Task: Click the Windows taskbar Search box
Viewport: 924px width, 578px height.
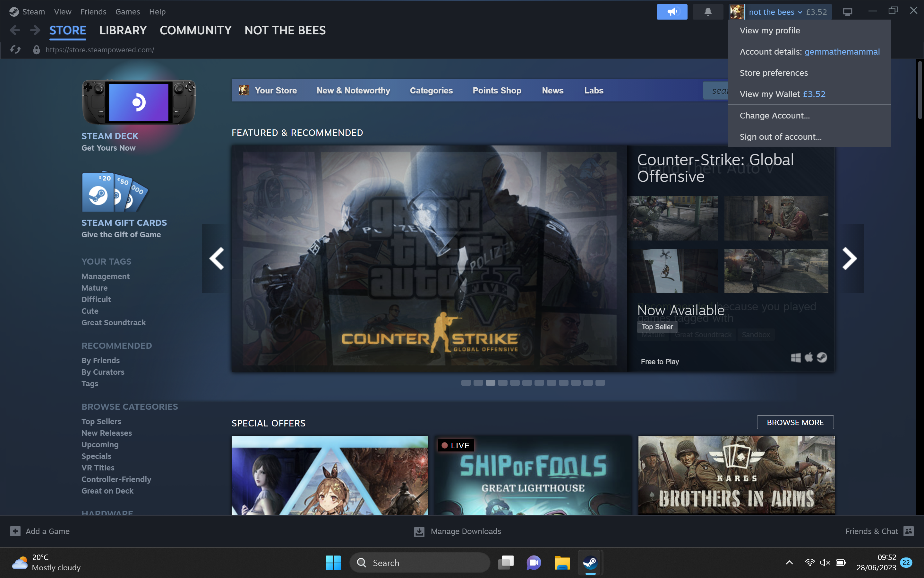Action: [x=420, y=563]
